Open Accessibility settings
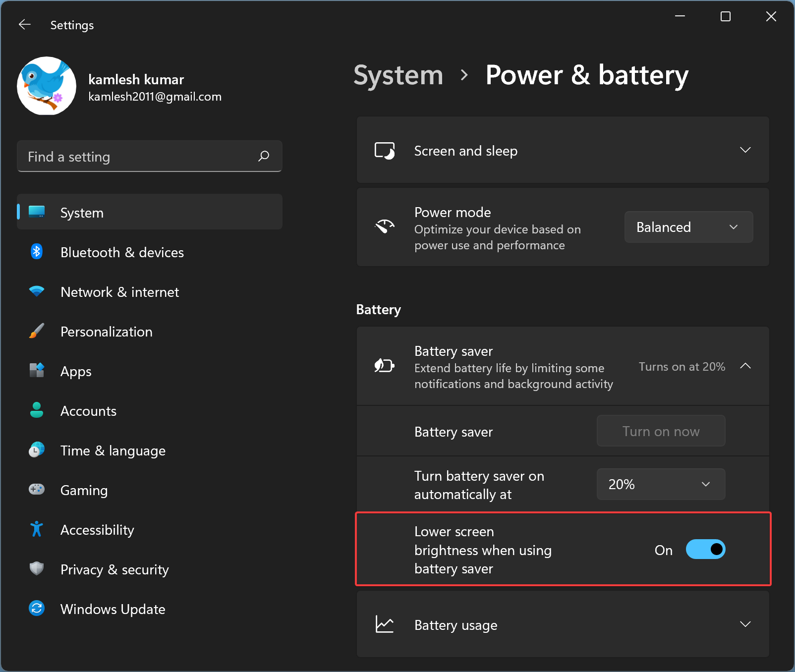 pyautogui.click(x=150, y=529)
